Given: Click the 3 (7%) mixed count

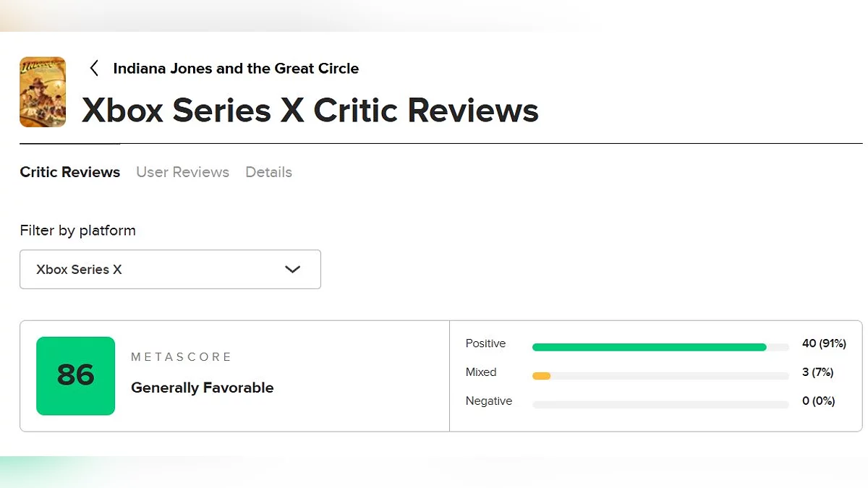Looking at the screenshot, I should (x=817, y=372).
